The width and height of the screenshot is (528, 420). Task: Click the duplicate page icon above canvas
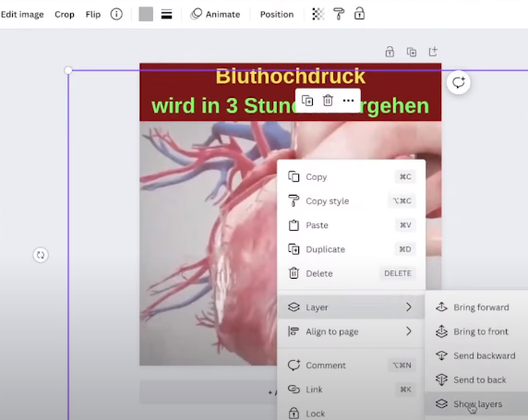[x=411, y=52]
